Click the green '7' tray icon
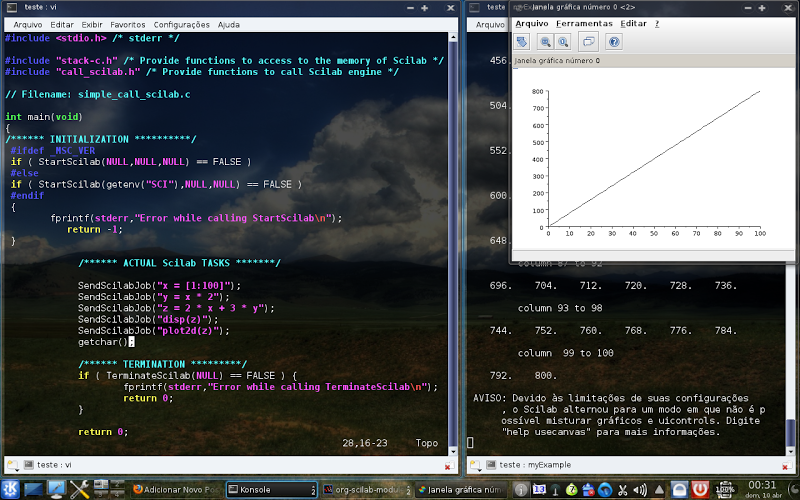This screenshot has width=800, height=500. (571, 490)
